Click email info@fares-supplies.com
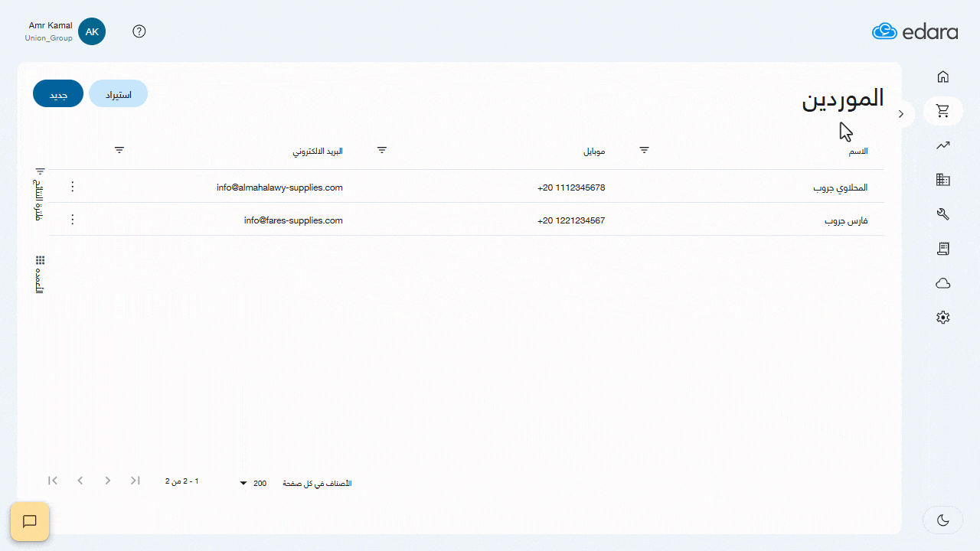The image size is (980, 551). click(x=293, y=220)
